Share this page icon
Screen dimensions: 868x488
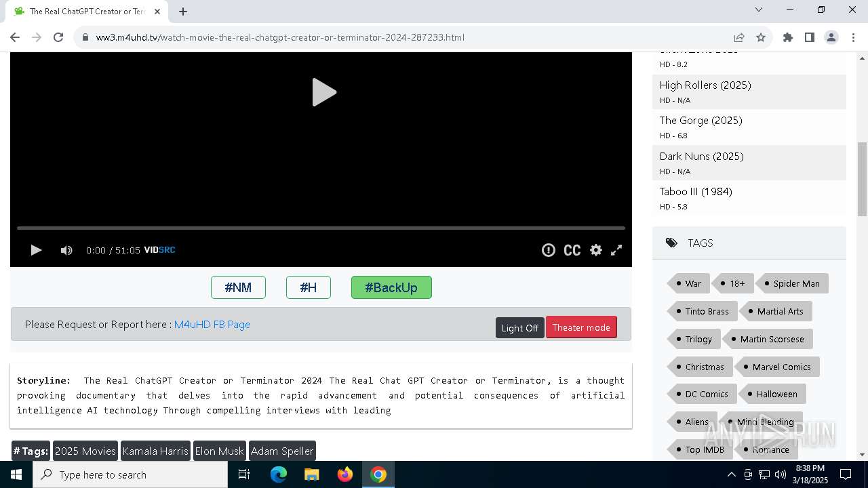click(739, 37)
